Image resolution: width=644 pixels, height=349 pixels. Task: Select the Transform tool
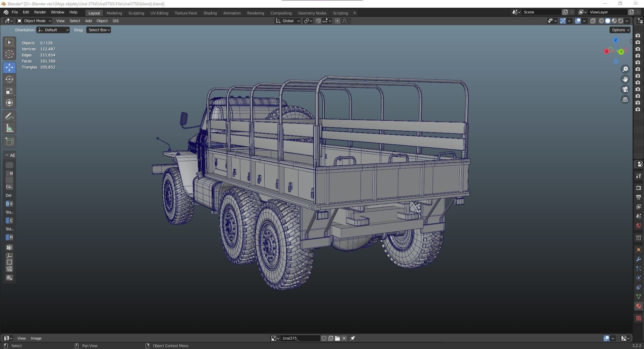coord(9,103)
